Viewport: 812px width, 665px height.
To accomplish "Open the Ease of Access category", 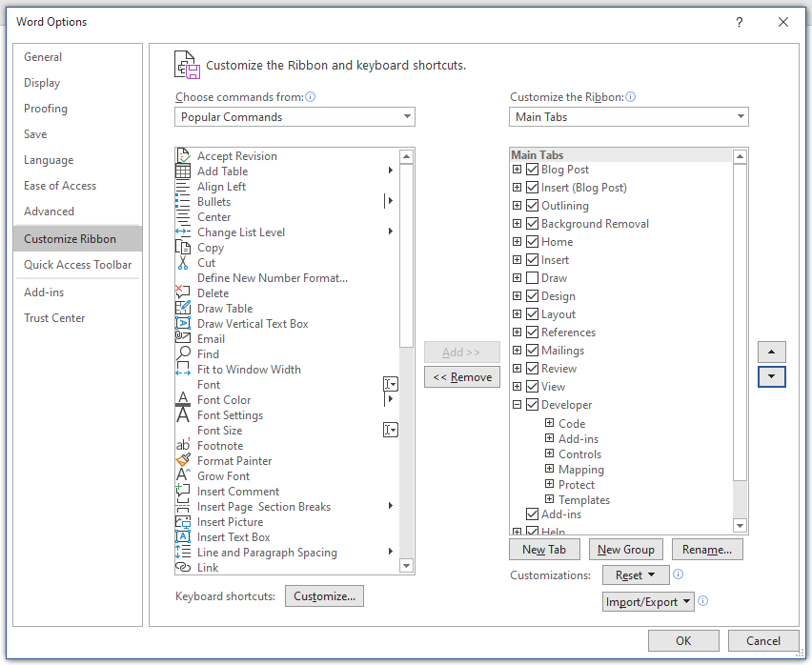I will (x=78, y=185).
